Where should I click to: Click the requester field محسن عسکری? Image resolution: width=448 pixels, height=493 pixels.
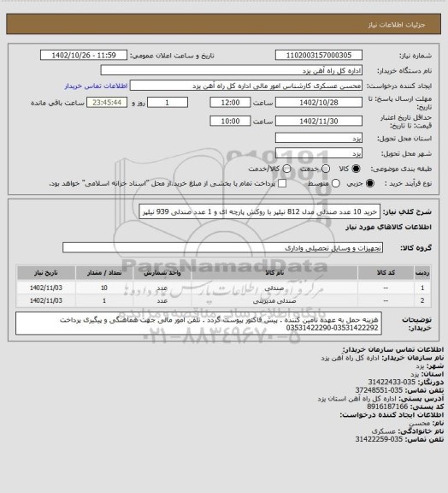pyautogui.click(x=246, y=86)
